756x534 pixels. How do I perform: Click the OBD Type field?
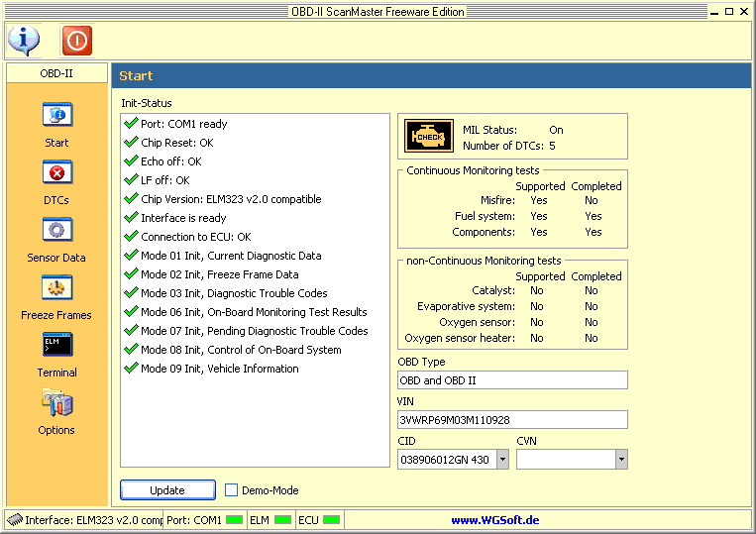(512, 380)
